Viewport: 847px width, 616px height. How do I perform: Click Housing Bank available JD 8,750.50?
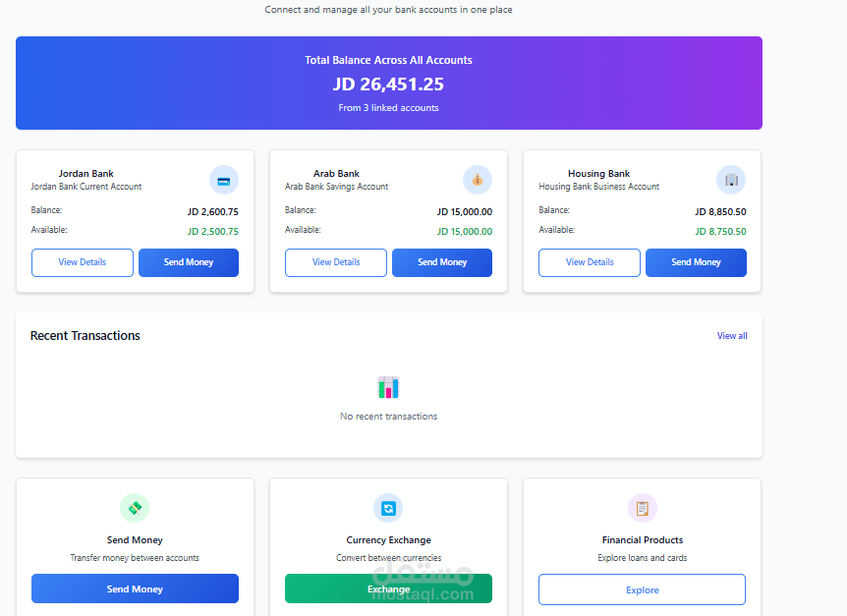click(720, 231)
